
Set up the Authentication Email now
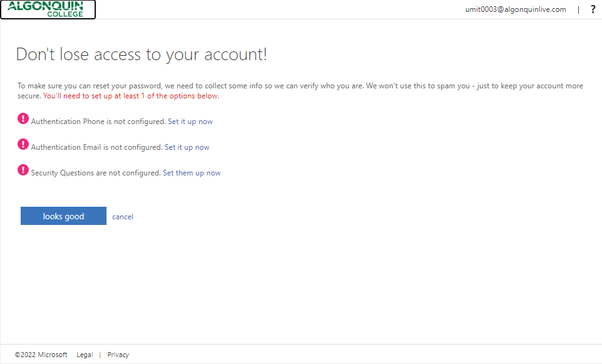point(187,147)
